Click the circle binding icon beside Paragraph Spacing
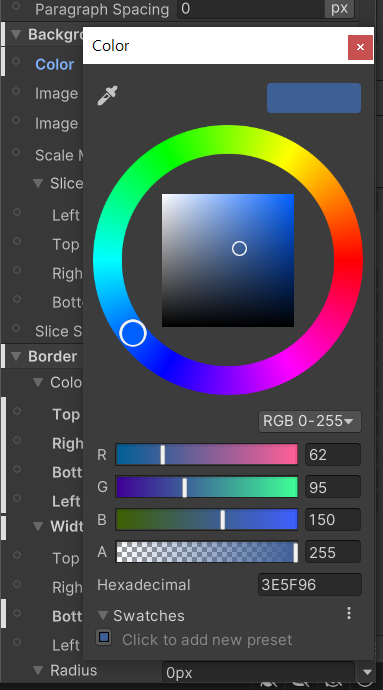 pos(16,6)
